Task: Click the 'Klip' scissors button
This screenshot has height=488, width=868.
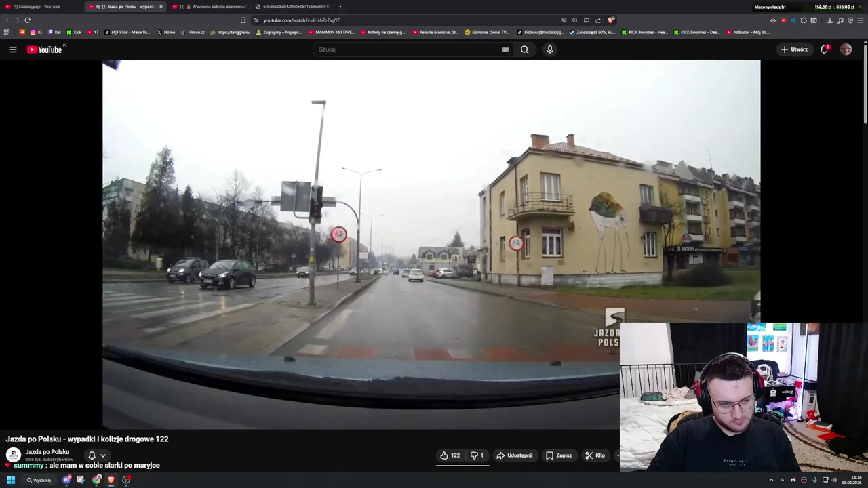Action: (x=595, y=455)
